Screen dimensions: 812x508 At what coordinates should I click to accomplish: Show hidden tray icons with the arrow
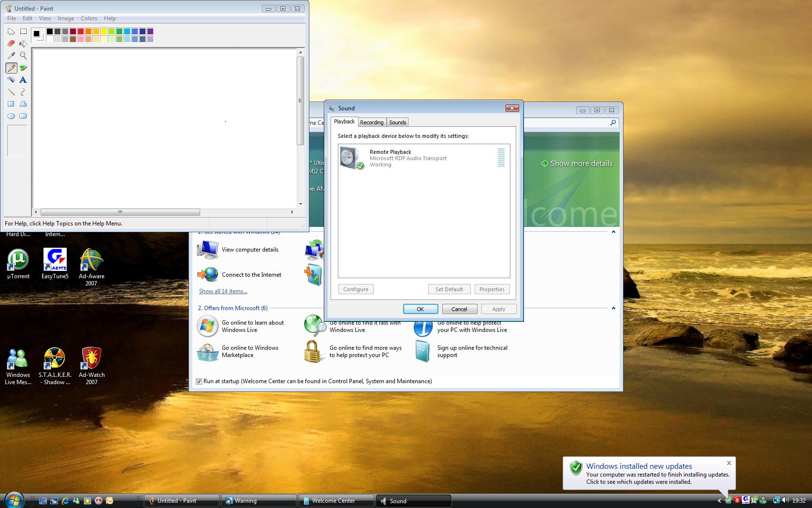click(x=719, y=501)
